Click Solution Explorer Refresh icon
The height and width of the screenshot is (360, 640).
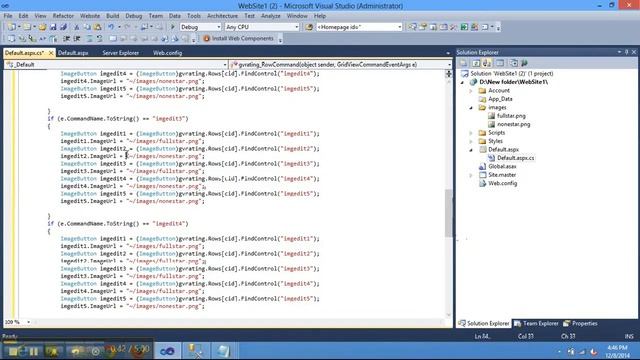coord(476,63)
